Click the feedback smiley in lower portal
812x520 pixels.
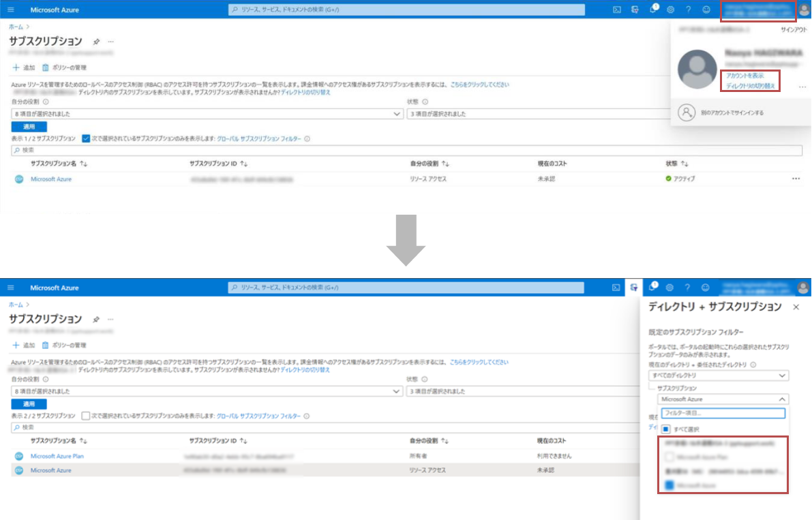click(x=706, y=288)
